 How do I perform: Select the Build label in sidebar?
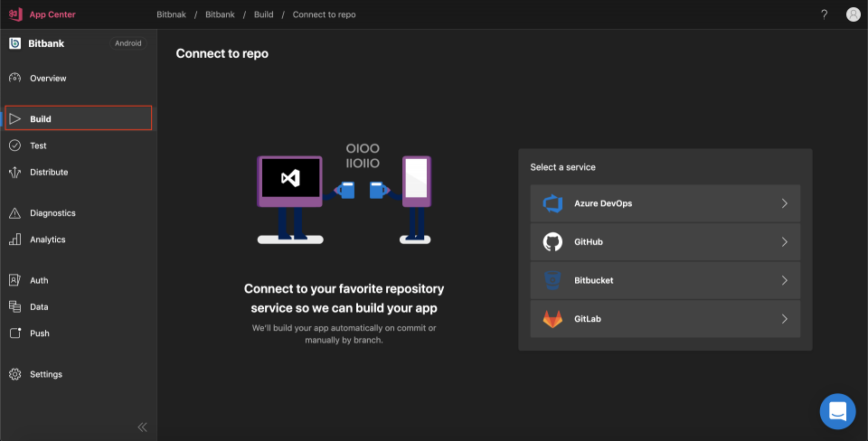point(41,119)
